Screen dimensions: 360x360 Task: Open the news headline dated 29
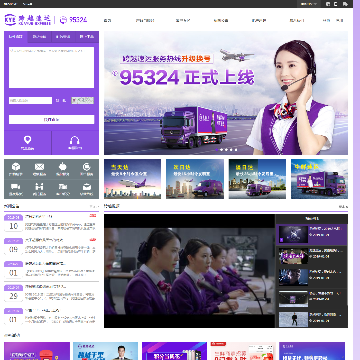pos(46,286)
